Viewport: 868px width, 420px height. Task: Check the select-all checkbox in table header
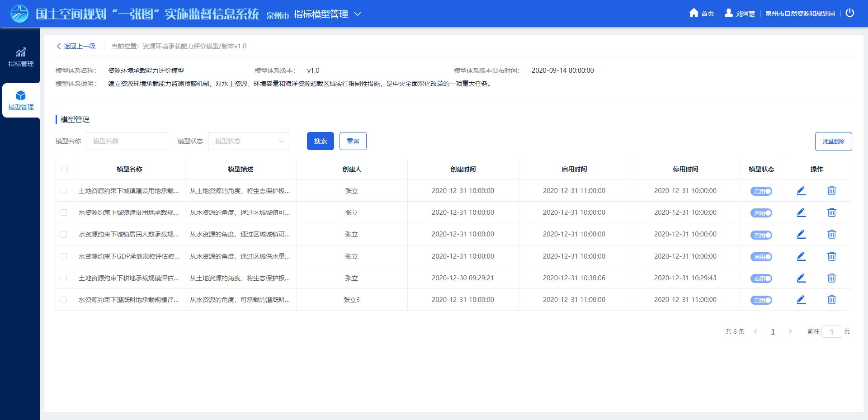click(65, 169)
